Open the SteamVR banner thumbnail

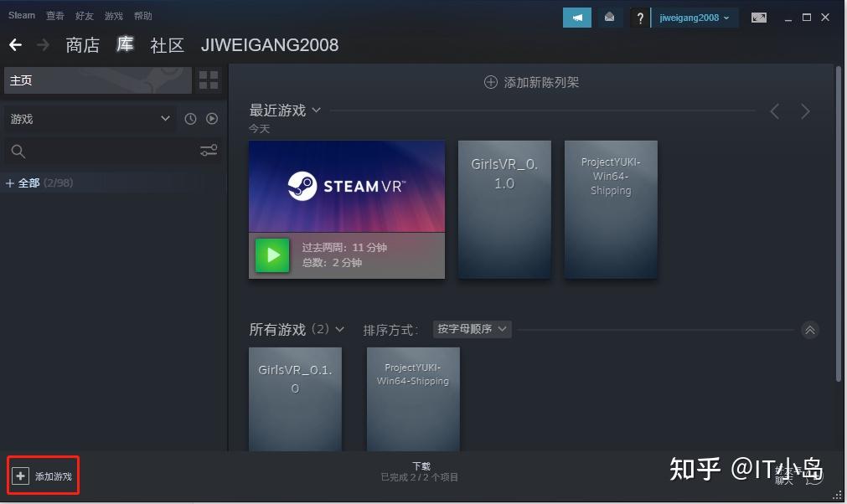coord(347,187)
